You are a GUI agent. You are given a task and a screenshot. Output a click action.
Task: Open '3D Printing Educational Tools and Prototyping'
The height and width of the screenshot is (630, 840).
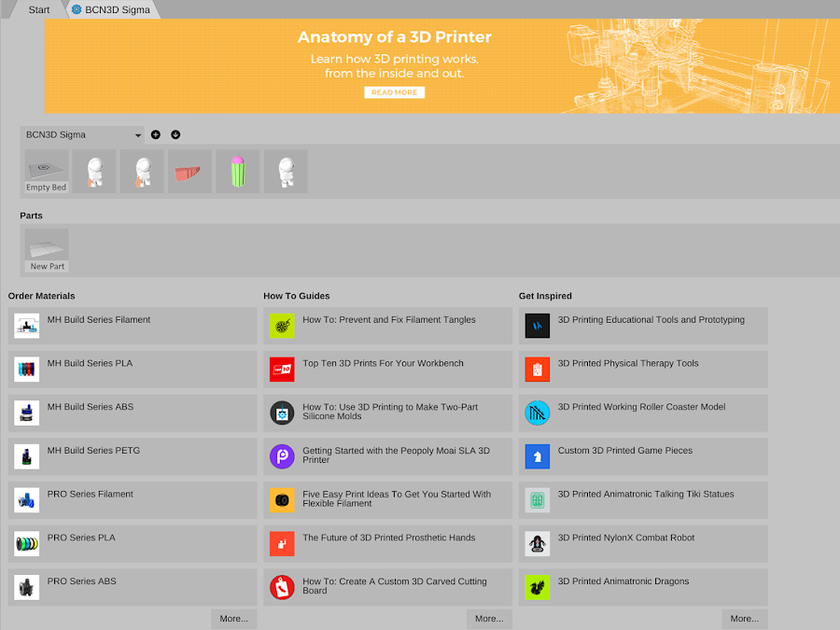pos(651,320)
